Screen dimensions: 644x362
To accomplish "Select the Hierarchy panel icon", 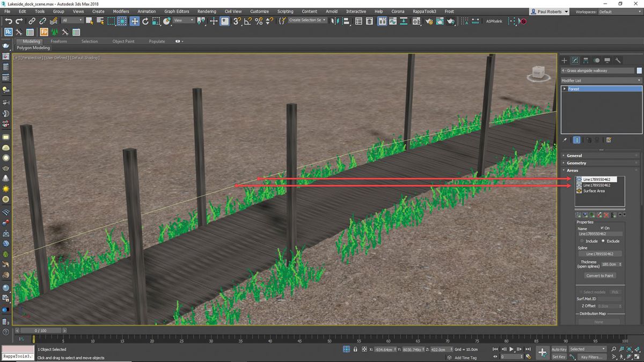I will (585, 61).
